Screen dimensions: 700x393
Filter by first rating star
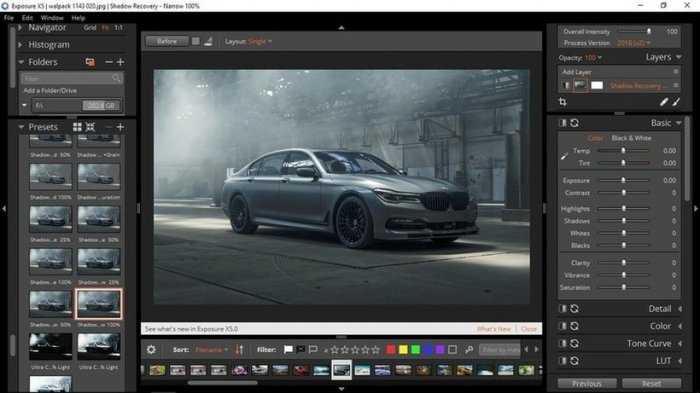tap(334, 350)
